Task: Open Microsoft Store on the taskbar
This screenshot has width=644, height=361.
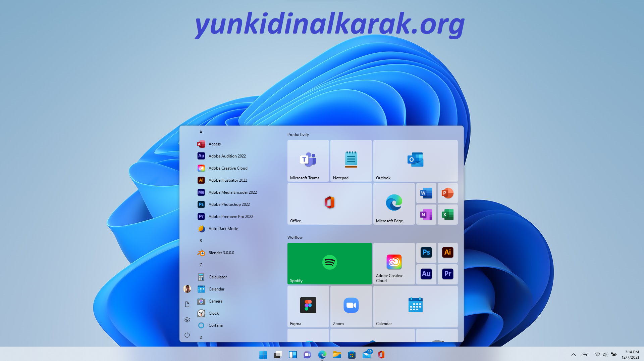Action: 352,355
